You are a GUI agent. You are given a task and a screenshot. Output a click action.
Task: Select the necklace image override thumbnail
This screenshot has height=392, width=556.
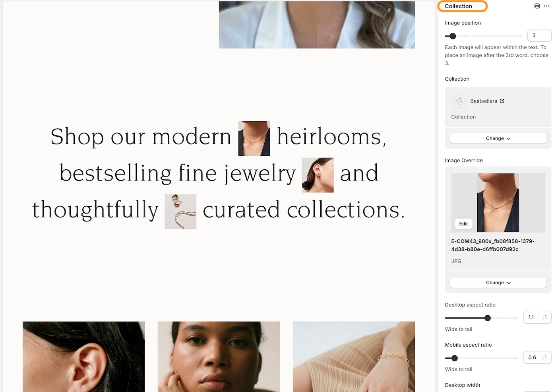pos(498,203)
